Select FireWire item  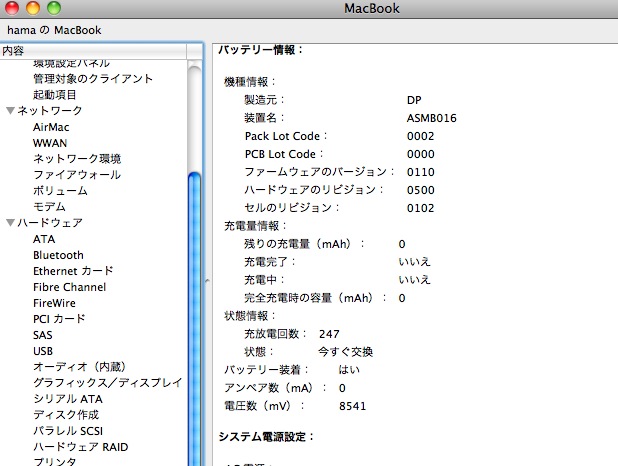(54, 303)
